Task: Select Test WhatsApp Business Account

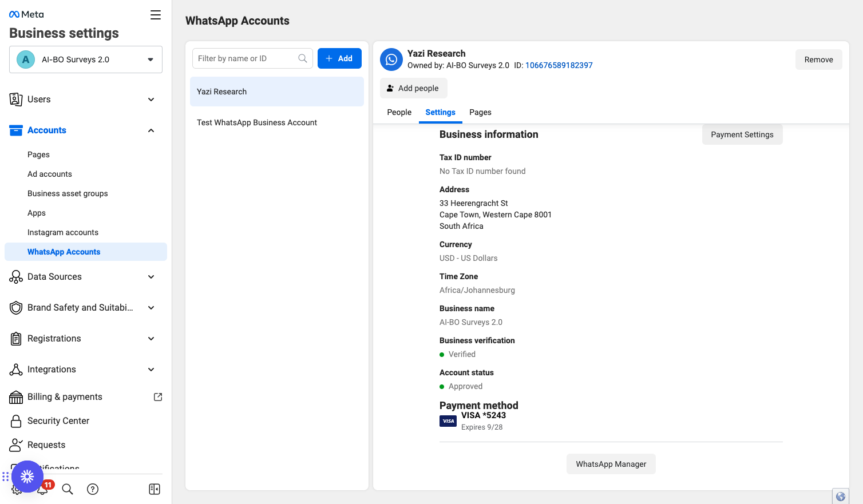Action: pos(277,122)
